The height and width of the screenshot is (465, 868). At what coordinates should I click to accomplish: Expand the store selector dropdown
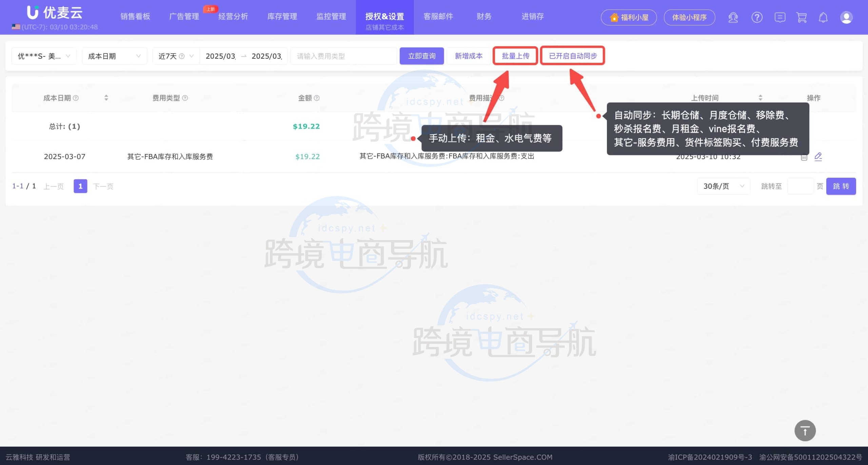point(44,56)
